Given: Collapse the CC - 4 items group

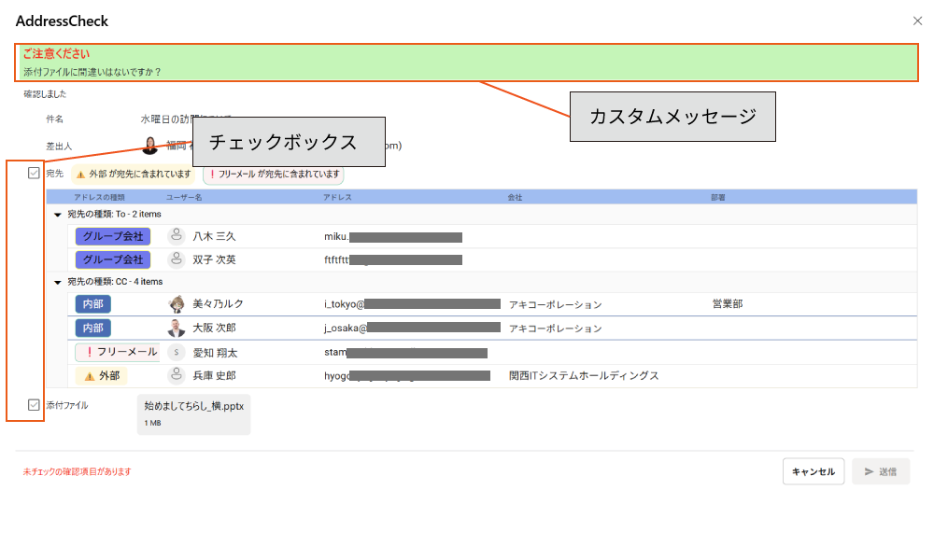Looking at the screenshot, I should pyautogui.click(x=58, y=282).
